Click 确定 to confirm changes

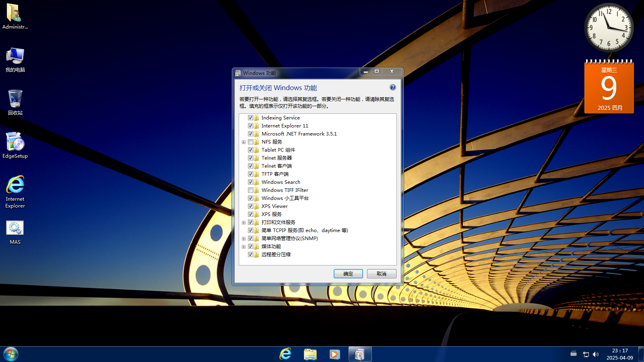[348, 274]
